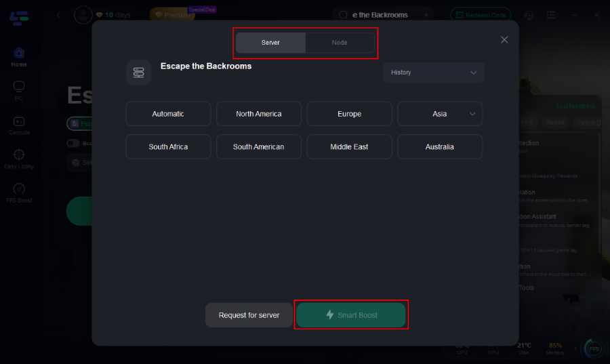Viewport: 610px width, 364px height.
Task: Choose the Europe server region
Action: (x=349, y=114)
